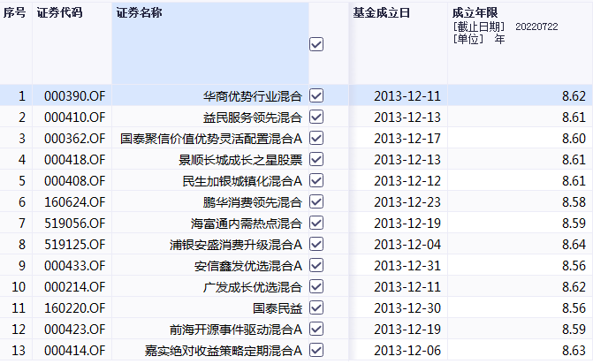This screenshot has height=364, width=593.
Task: Click the 成立年限 column header
Action: (x=475, y=13)
